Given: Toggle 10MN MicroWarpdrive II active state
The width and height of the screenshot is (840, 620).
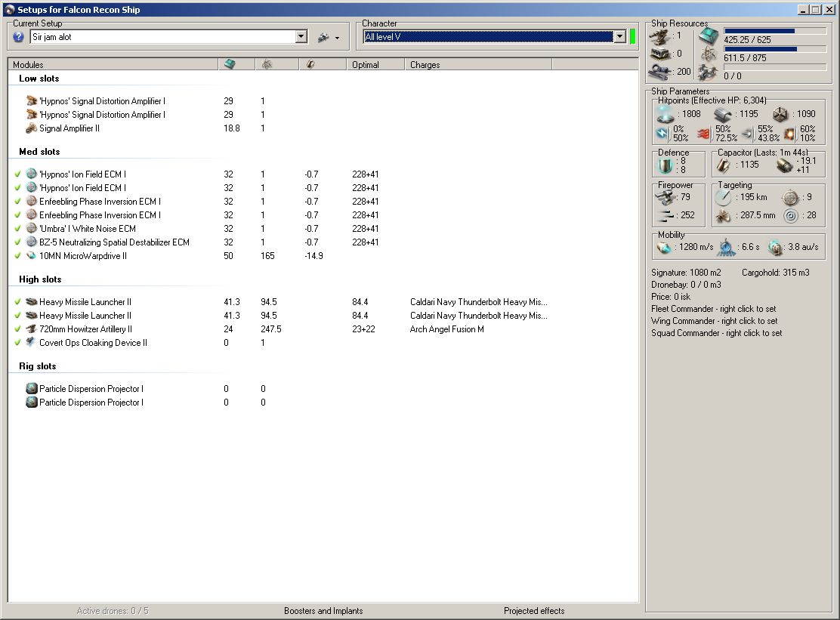Looking at the screenshot, I should pyautogui.click(x=17, y=256).
